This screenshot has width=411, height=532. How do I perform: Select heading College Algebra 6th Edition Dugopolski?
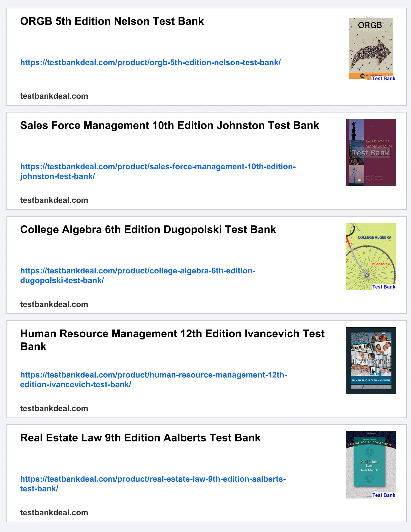148,229
